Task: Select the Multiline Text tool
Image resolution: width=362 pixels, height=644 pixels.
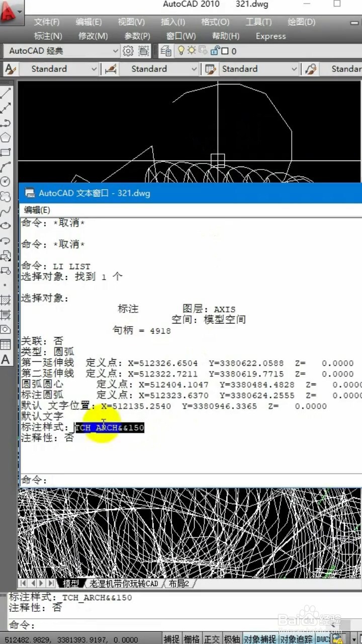Action: click(6, 360)
